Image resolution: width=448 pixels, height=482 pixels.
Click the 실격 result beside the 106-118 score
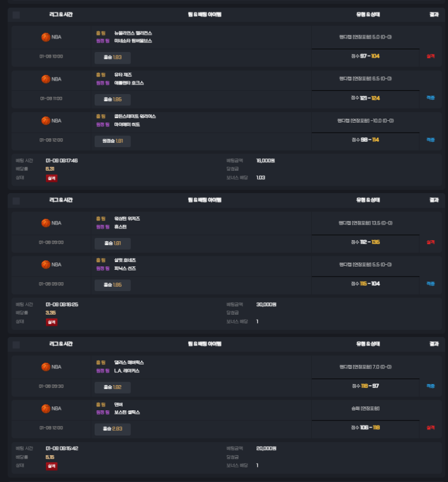pos(431,428)
